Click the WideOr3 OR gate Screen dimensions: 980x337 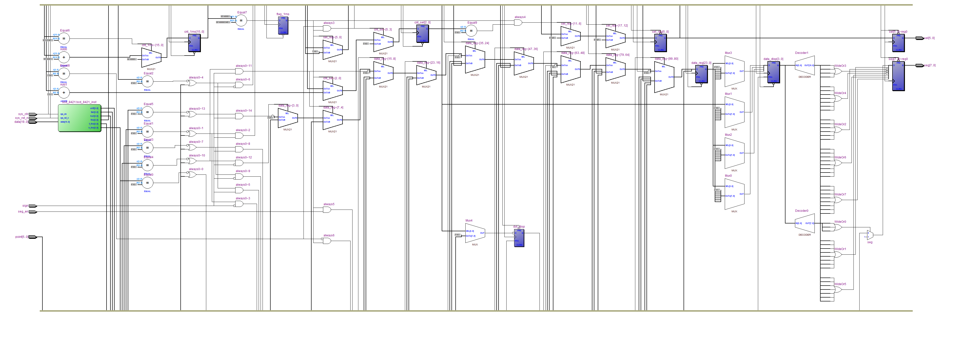pyautogui.click(x=838, y=71)
